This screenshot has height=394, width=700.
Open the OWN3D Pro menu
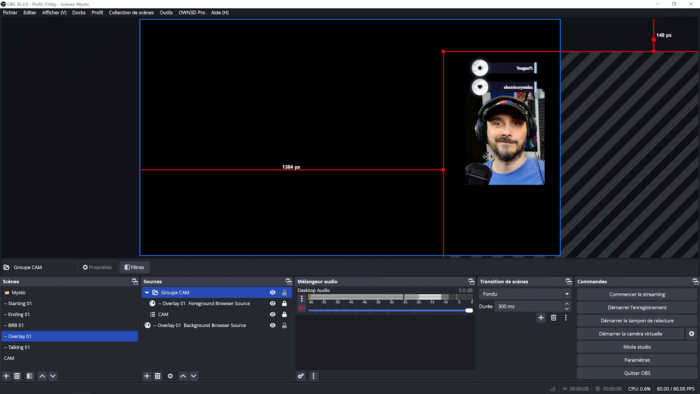pos(192,12)
